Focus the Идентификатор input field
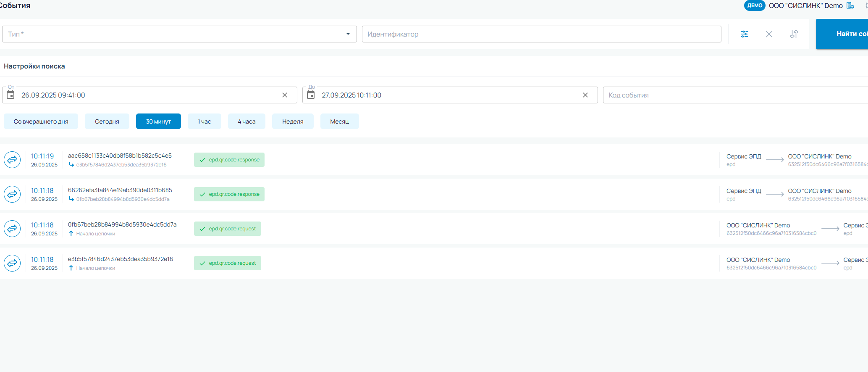 click(x=541, y=34)
